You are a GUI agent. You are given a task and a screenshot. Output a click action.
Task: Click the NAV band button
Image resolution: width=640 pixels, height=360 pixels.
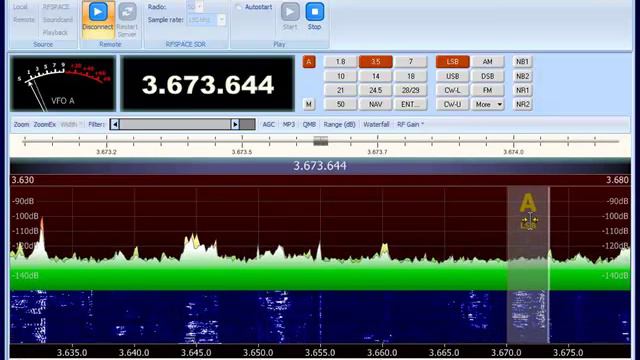[x=376, y=104]
